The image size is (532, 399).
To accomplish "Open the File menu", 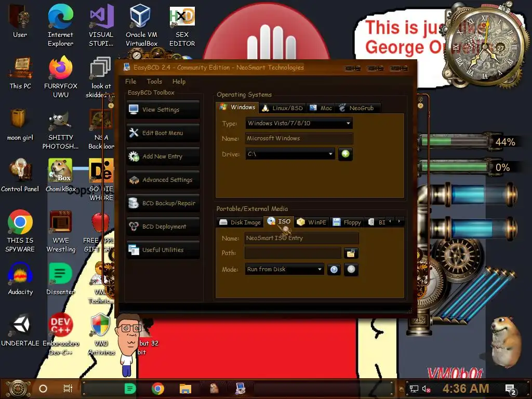I will click(x=130, y=82).
